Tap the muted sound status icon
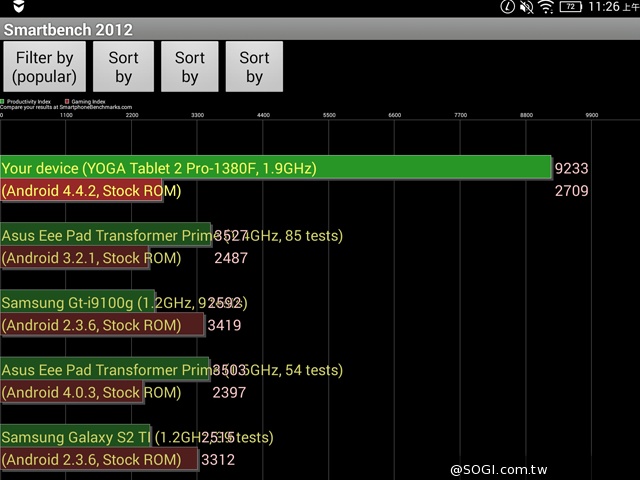Image resolution: width=640 pixels, height=480 pixels. tap(527, 7)
